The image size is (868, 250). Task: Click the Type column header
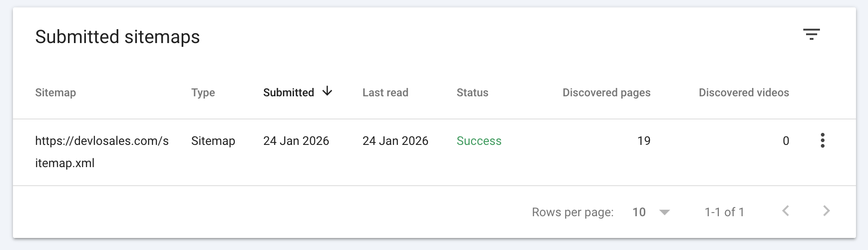pos(203,93)
